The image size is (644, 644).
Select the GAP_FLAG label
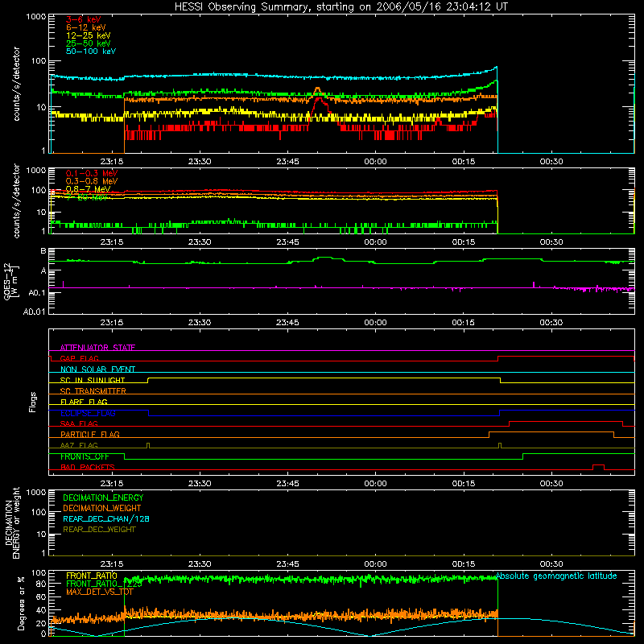click(79, 358)
